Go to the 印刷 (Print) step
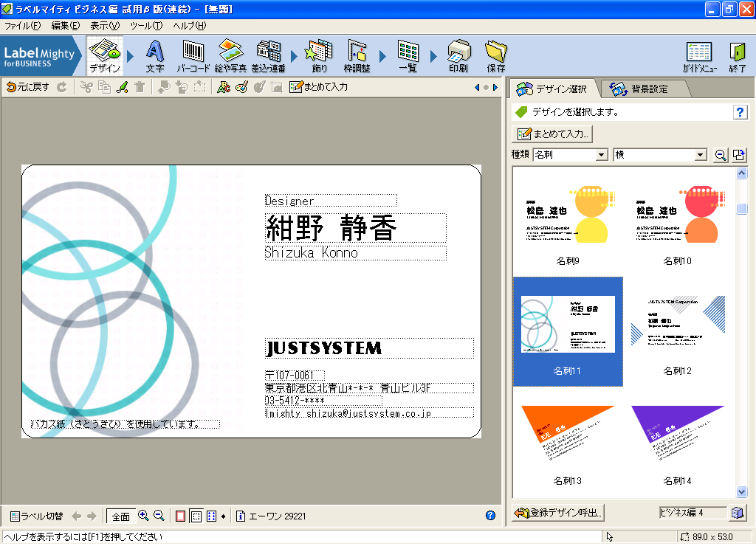The height and width of the screenshot is (546, 756). (x=458, y=56)
